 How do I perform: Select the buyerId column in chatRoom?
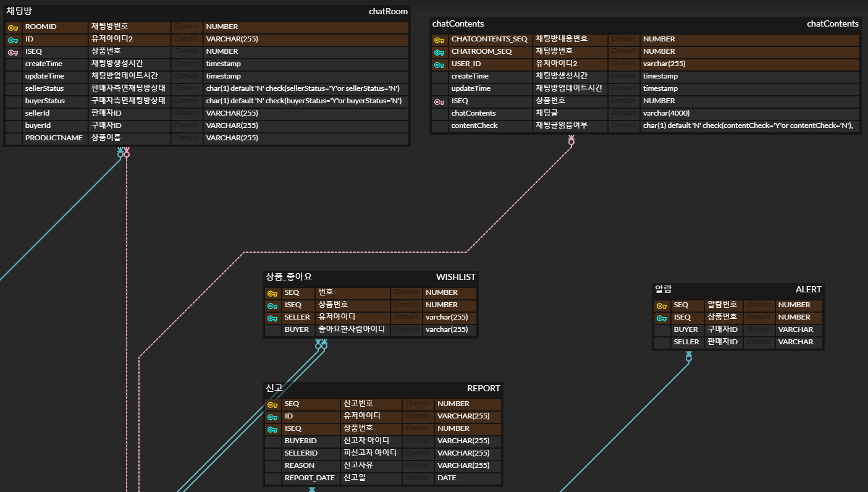pos(37,125)
